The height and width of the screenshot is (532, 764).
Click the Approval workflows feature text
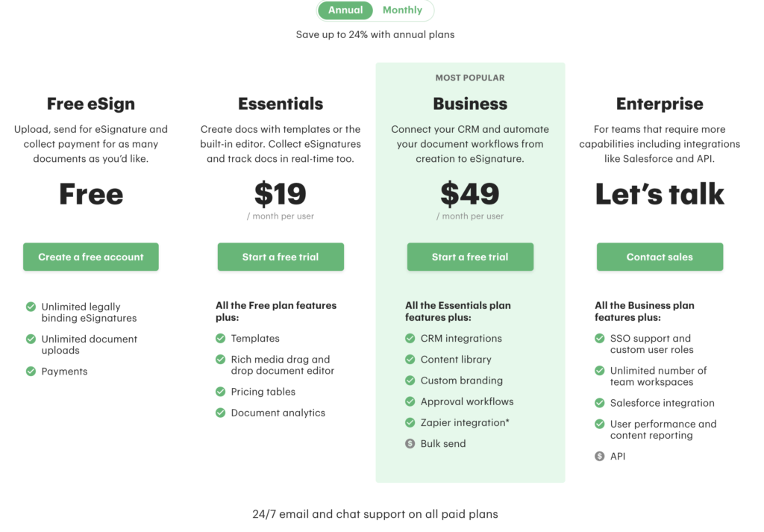tap(467, 401)
